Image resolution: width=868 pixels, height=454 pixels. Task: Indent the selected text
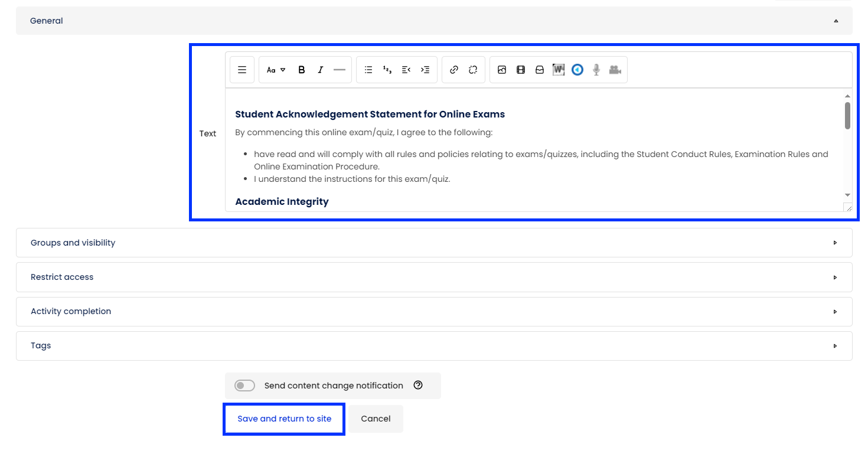[x=425, y=70]
